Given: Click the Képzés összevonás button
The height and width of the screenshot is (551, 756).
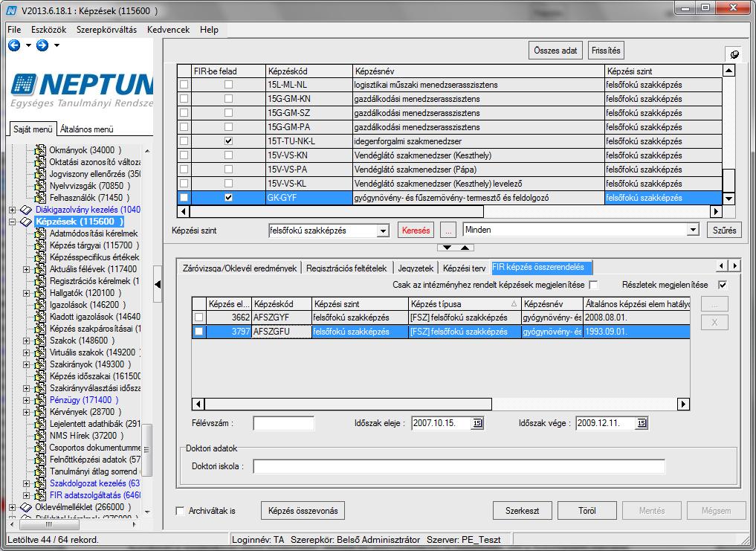Looking at the screenshot, I should [x=303, y=511].
